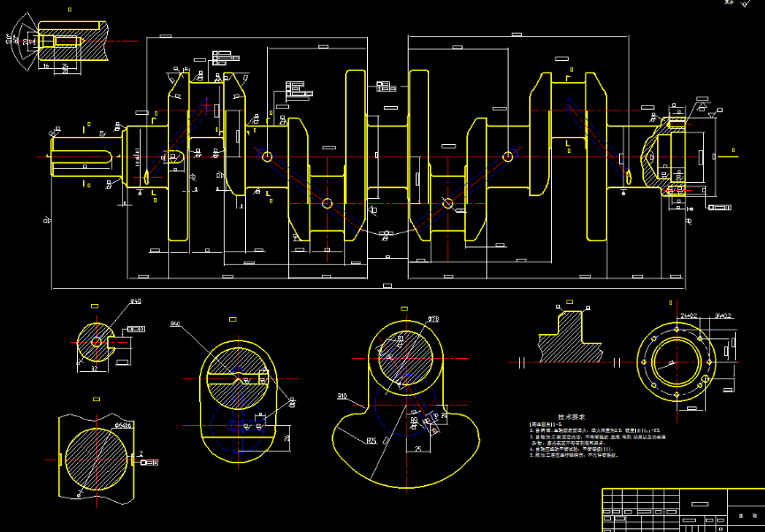This screenshot has width=765, height=532.
Task: Click the 25 horizontal dimension under counterweight section
Action: coord(418,448)
